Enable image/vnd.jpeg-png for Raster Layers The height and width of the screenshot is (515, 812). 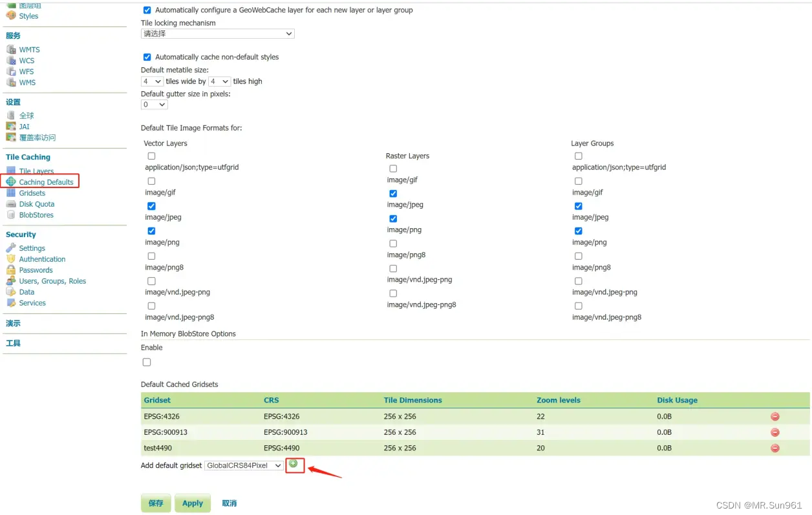pos(393,268)
